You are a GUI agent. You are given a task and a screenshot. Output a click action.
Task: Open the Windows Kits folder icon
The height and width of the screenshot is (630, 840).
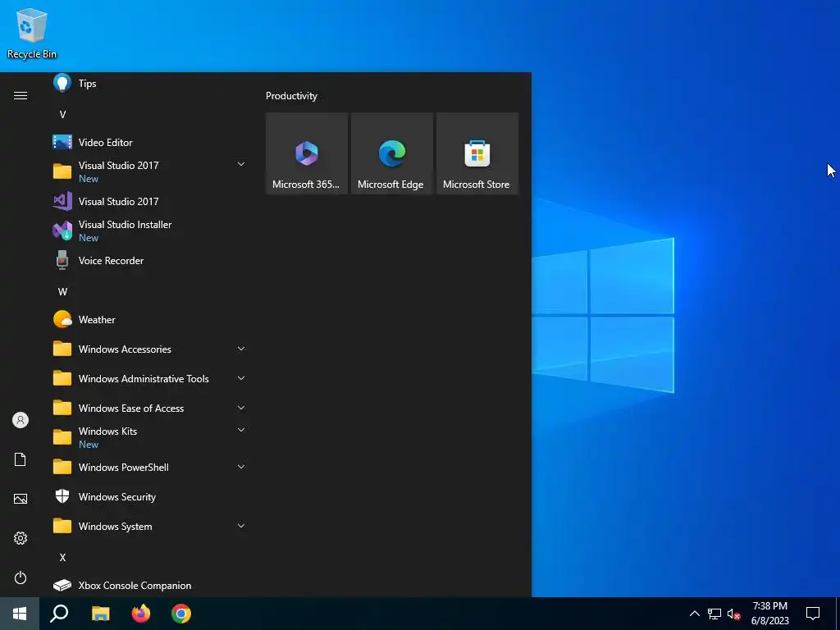pos(62,437)
